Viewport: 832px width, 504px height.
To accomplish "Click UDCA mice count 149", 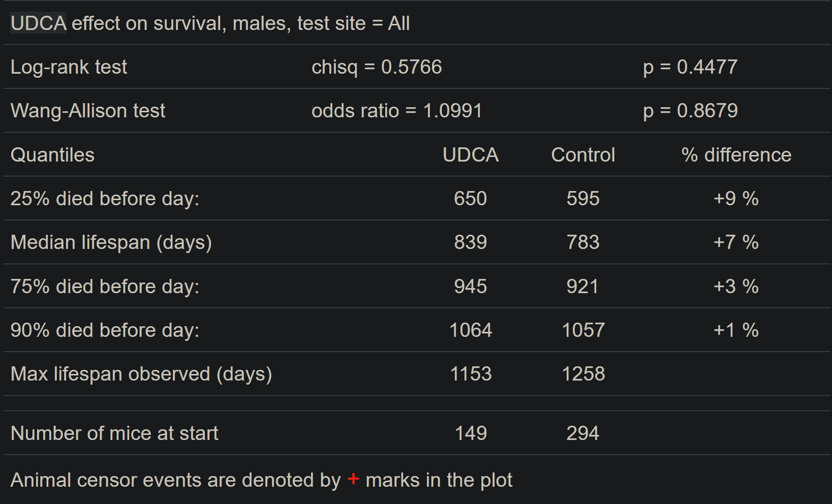I will (x=471, y=433).
